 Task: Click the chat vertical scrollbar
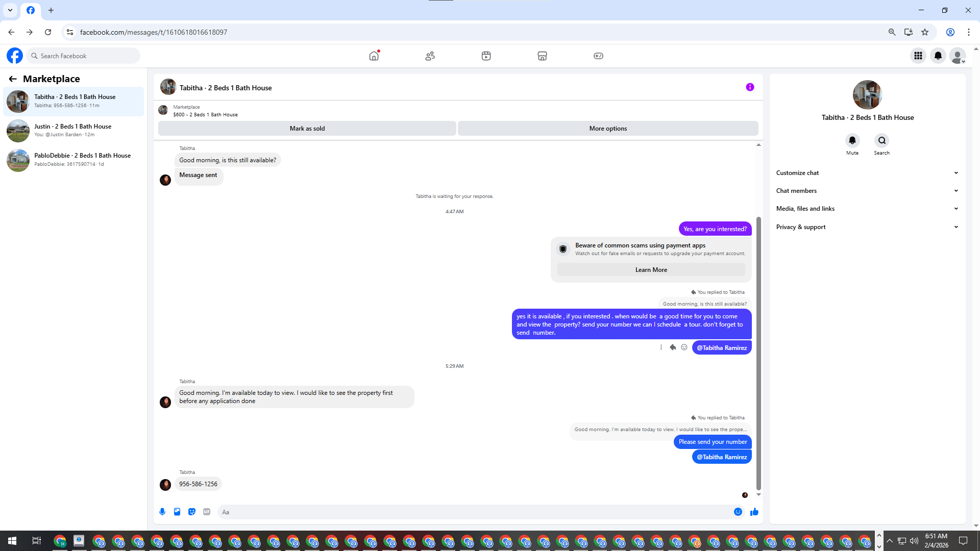click(x=758, y=352)
